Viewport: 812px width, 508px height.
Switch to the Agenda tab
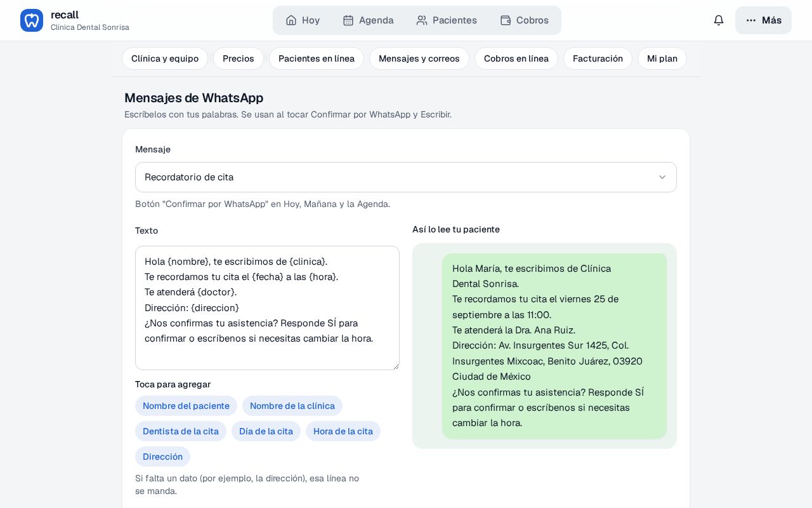coord(368,20)
